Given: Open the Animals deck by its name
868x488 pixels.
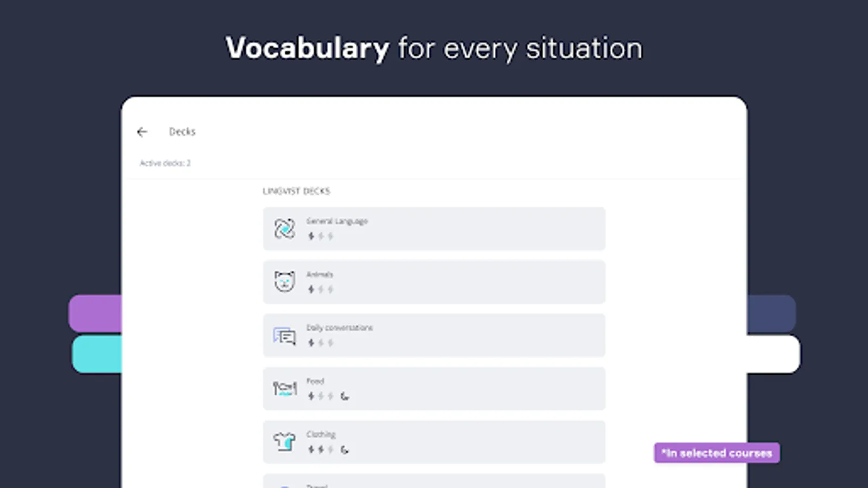Looking at the screenshot, I should [320, 274].
